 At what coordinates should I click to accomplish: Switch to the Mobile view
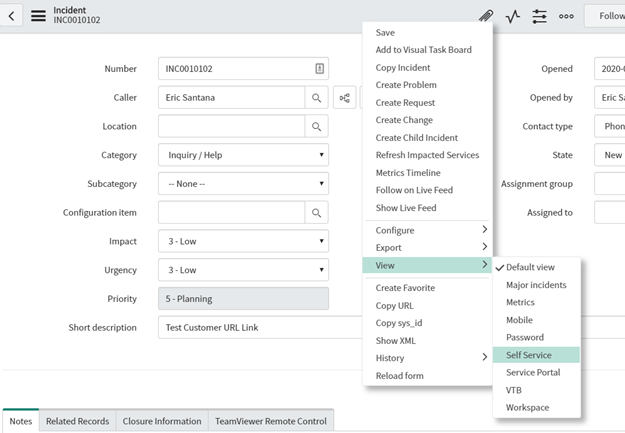click(x=537, y=320)
